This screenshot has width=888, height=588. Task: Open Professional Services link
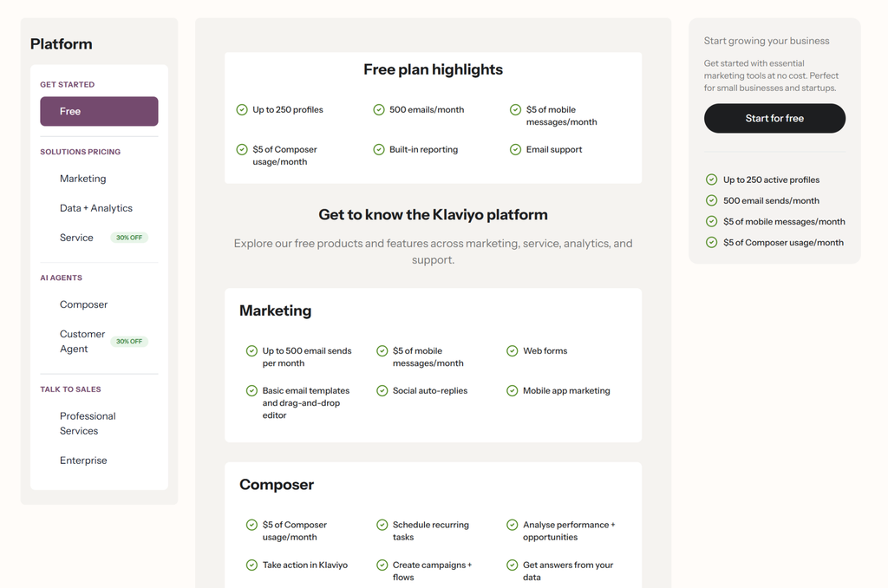point(88,423)
